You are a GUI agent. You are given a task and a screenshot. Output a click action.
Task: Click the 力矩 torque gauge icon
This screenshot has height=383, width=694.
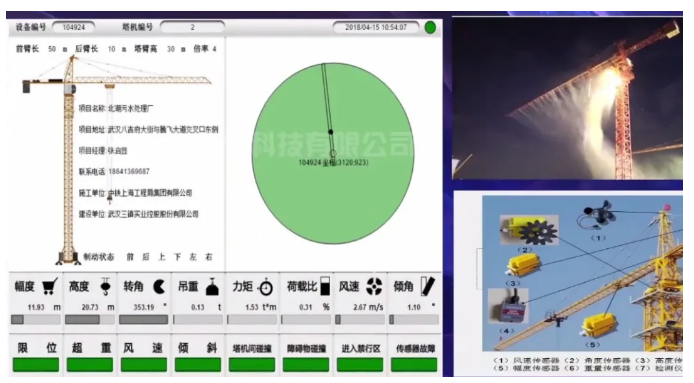click(x=265, y=287)
